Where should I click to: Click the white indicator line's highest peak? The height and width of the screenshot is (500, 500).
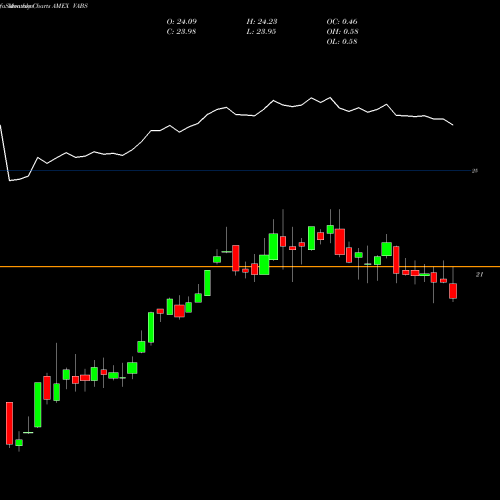(x=330, y=98)
